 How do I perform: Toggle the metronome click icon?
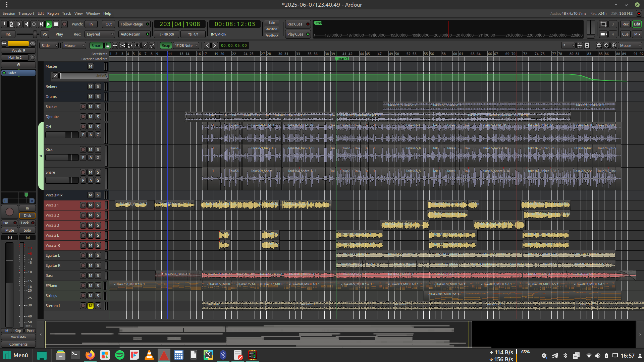[x=12, y=24]
